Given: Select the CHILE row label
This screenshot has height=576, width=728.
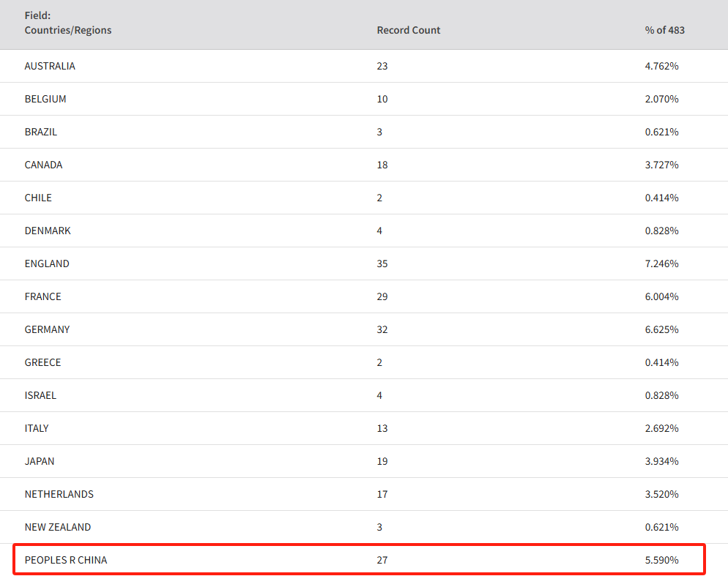Looking at the screenshot, I should [x=38, y=198].
